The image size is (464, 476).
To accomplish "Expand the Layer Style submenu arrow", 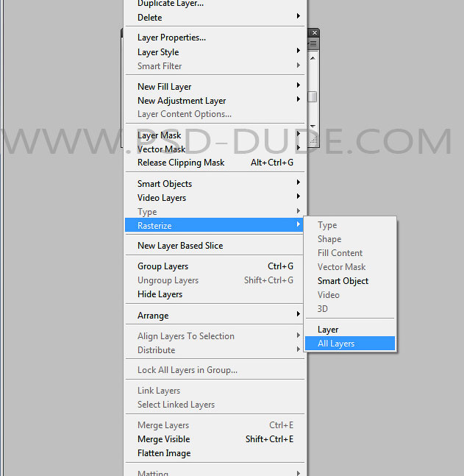I will point(299,51).
